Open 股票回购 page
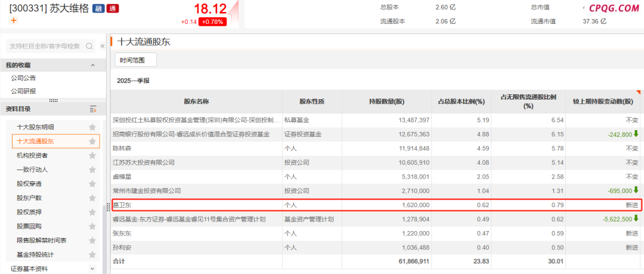The width and height of the screenshot is (644, 274). pyautogui.click(x=29, y=226)
